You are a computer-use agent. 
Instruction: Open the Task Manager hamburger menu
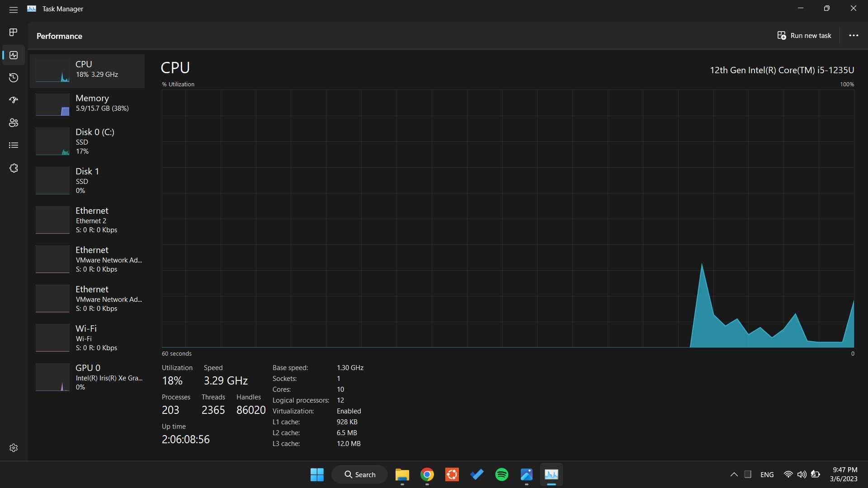13,8
